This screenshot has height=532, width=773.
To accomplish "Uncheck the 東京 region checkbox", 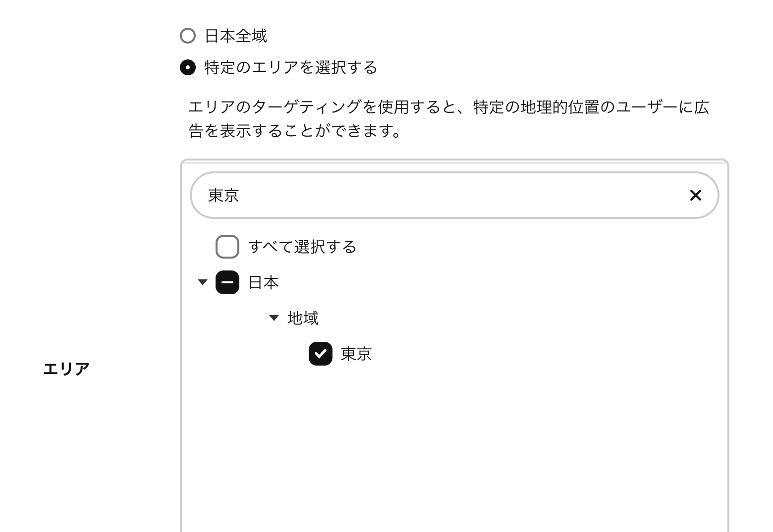I will click(x=321, y=354).
